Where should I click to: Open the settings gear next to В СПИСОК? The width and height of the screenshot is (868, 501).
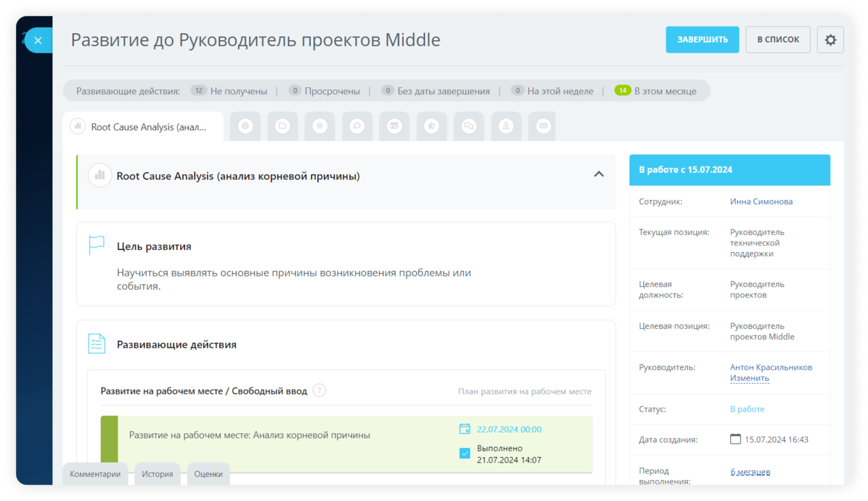click(830, 40)
